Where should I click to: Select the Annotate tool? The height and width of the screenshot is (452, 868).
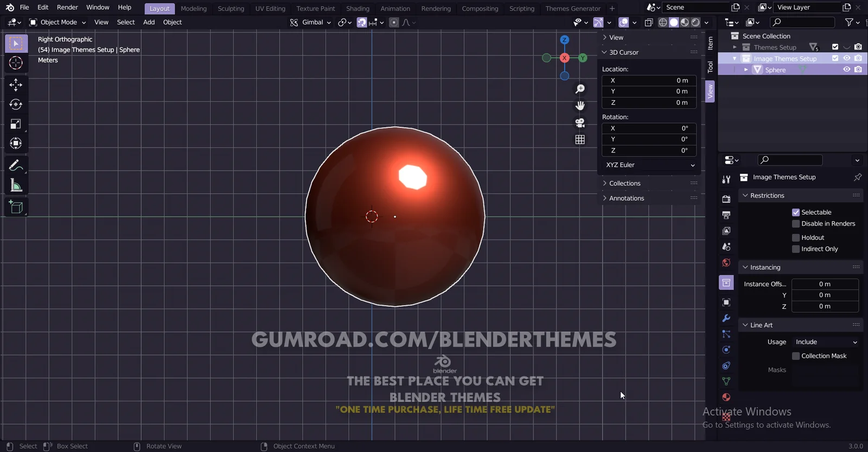16,165
